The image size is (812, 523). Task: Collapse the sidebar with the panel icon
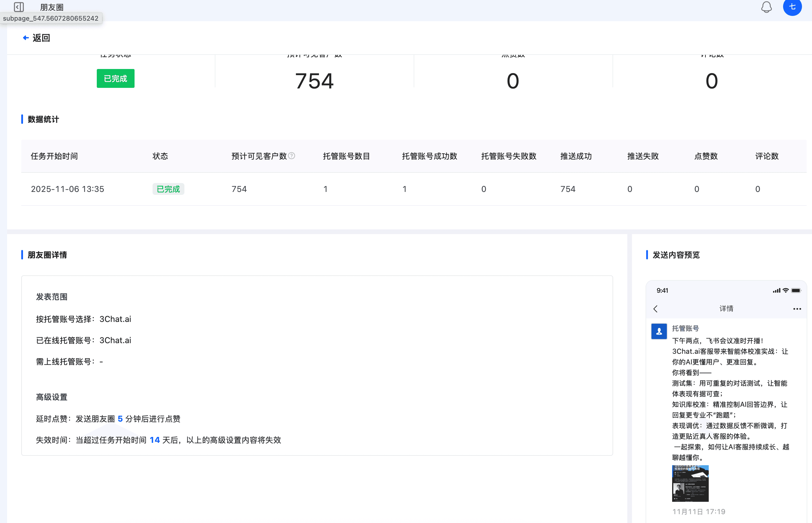click(x=19, y=7)
